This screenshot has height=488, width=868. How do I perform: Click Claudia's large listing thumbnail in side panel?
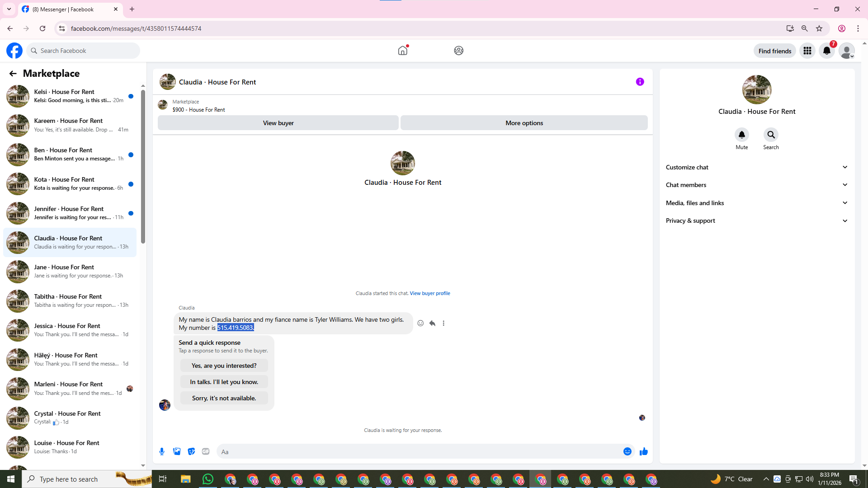click(757, 89)
